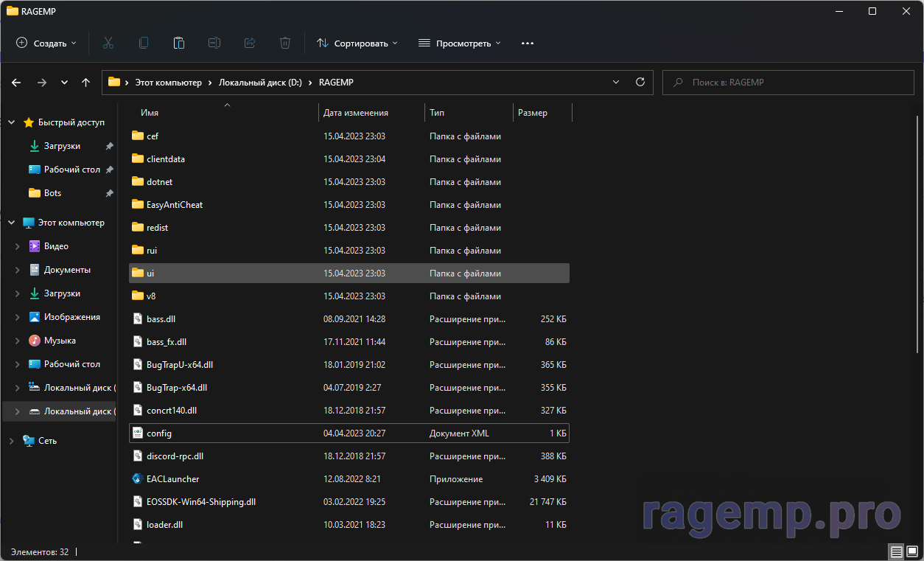Click the Cut scissors icon in toolbar
Screen dimensions: 924x561
pos(108,43)
